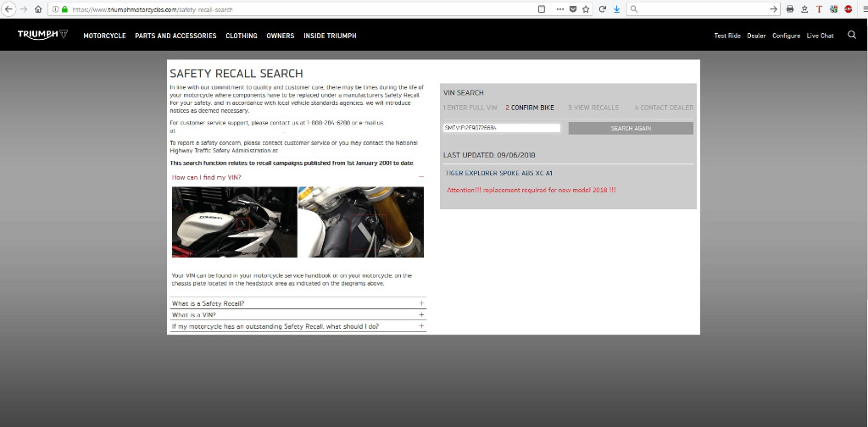The height and width of the screenshot is (427, 868).
Task: Reload the page with refresh icon
Action: 603,8
